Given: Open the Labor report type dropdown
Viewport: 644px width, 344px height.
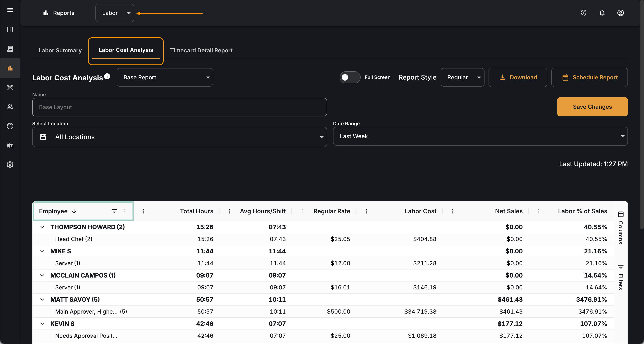Looking at the screenshot, I should [x=115, y=13].
